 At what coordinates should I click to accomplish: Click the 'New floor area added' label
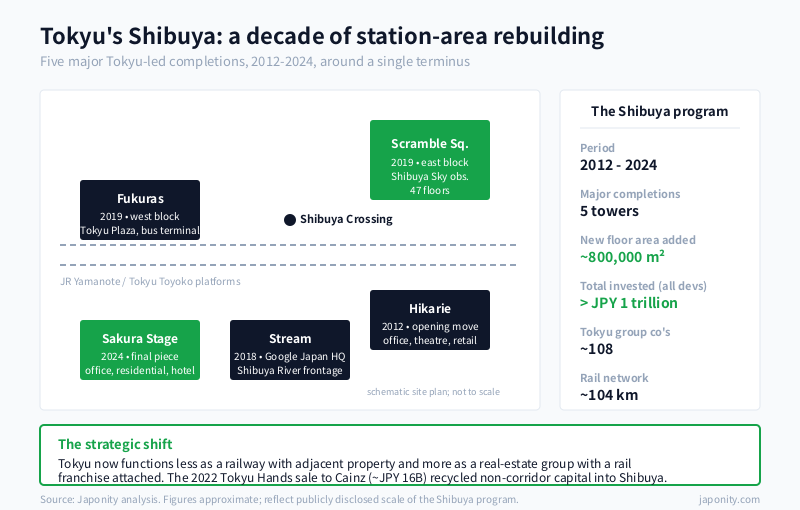(x=638, y=240)
